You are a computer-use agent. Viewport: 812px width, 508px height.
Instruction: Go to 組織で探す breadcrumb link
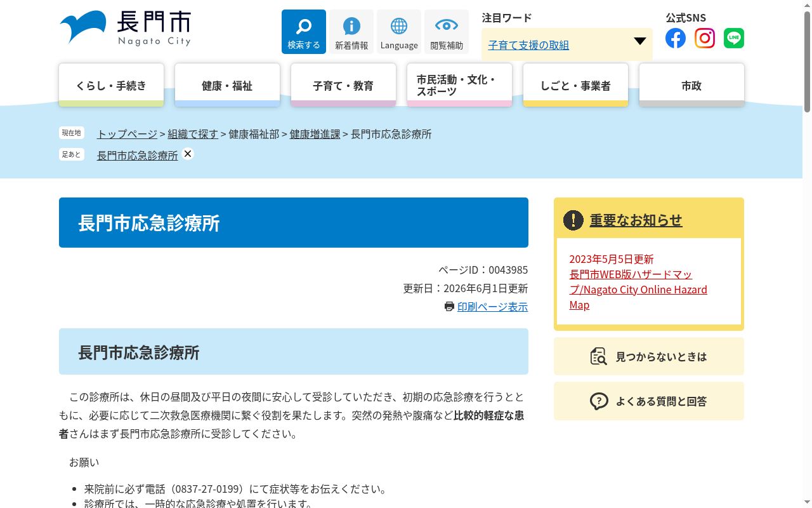193,134
